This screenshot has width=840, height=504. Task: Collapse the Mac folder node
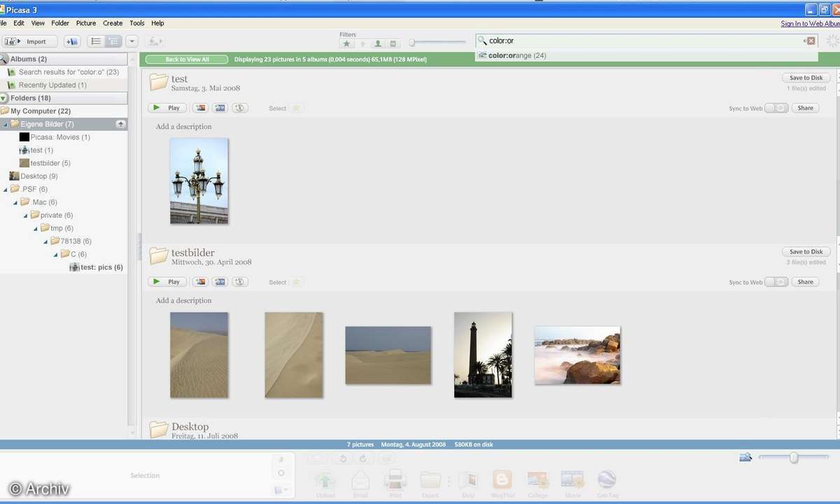tap(16, 202)
